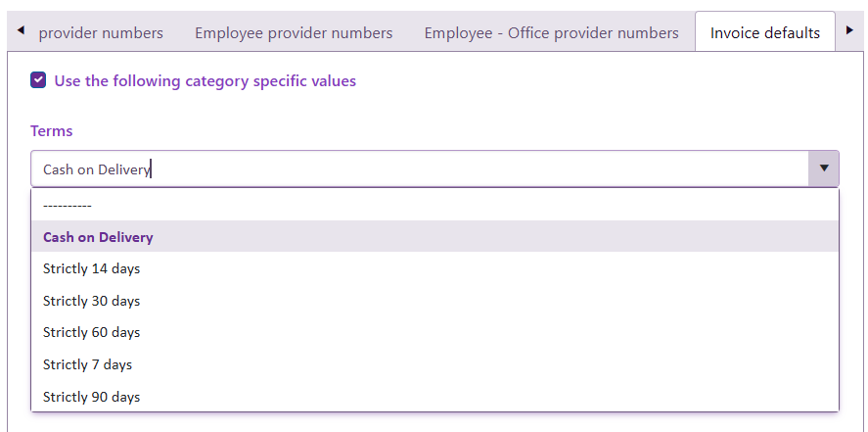The height and width of the screenshot is (432, 868).
Task: Select the Invoice defaults tab
Action: coord(765,33)
